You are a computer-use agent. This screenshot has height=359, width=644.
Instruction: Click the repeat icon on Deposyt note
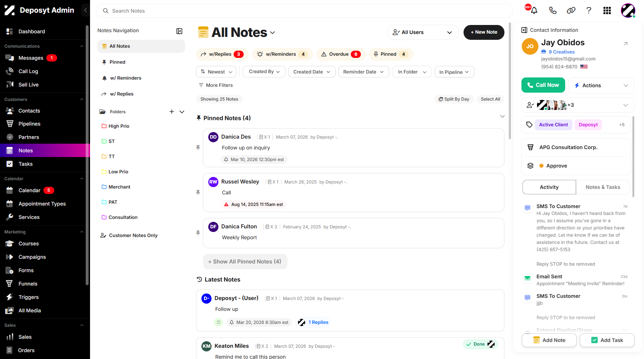pos(218,322)
